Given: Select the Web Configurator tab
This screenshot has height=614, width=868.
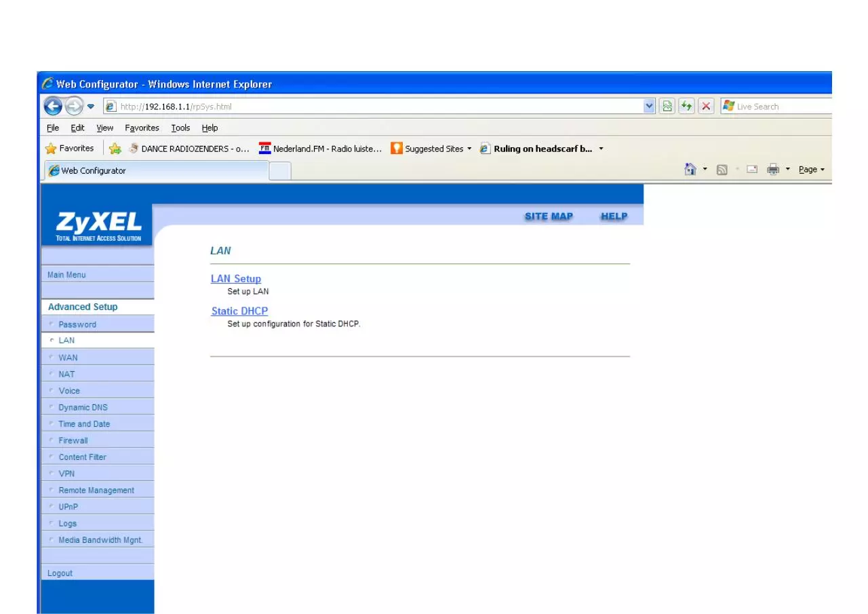Looking at the screenshot, I should click(x=156, y=170).
